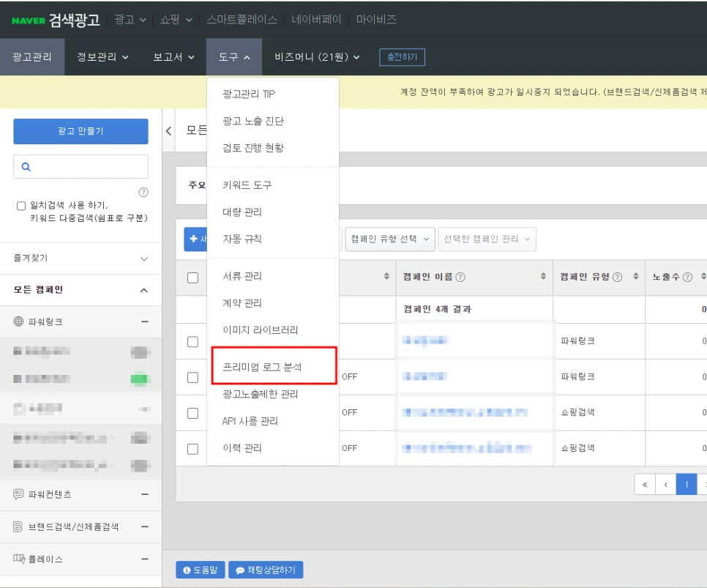Viewport: 707px width, 588px height.
Task: Click the 충전하기 button
Action: coord(403,57)
